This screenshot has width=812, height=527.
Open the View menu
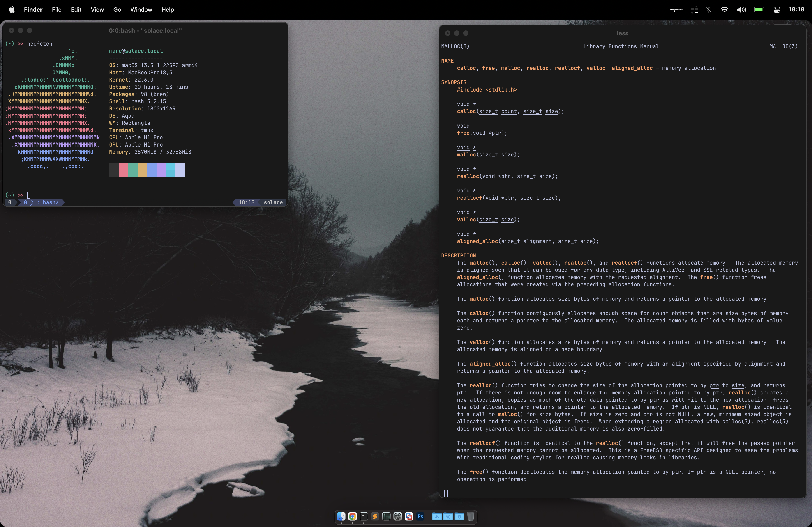pyautogui.click(x=97, y=9)
